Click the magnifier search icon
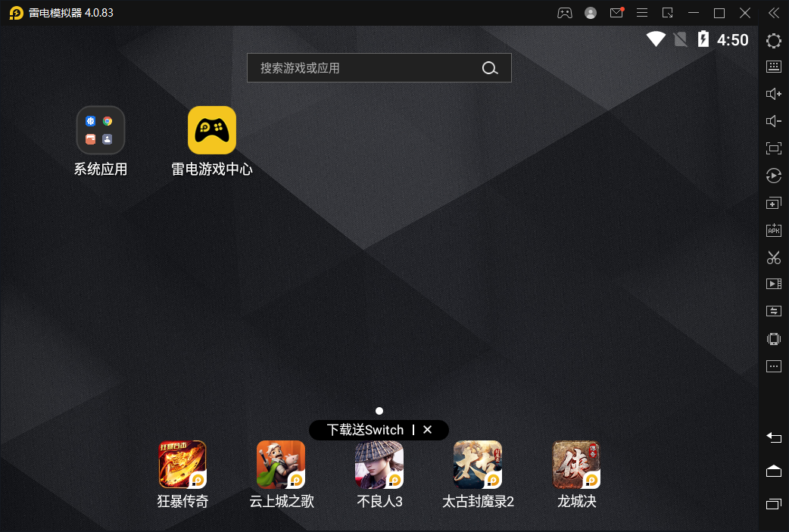The height and width of the screenshot is (532, 789). (x=490, y=68)
